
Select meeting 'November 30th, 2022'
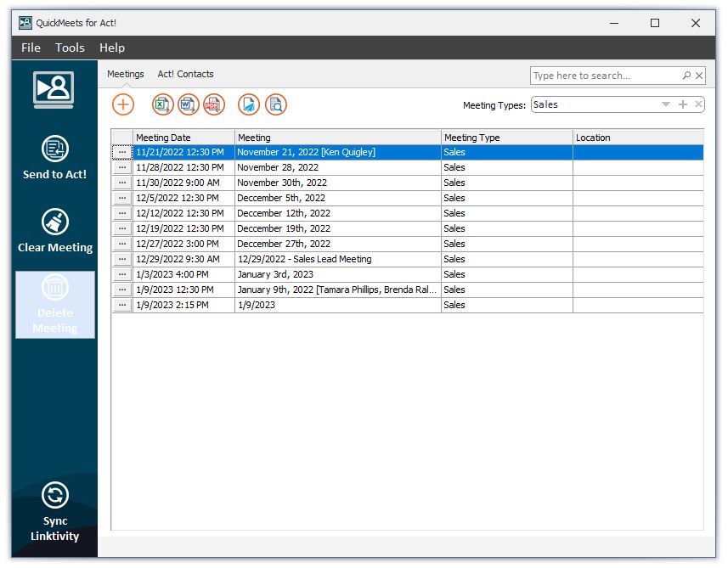click(x=338, y=183)
